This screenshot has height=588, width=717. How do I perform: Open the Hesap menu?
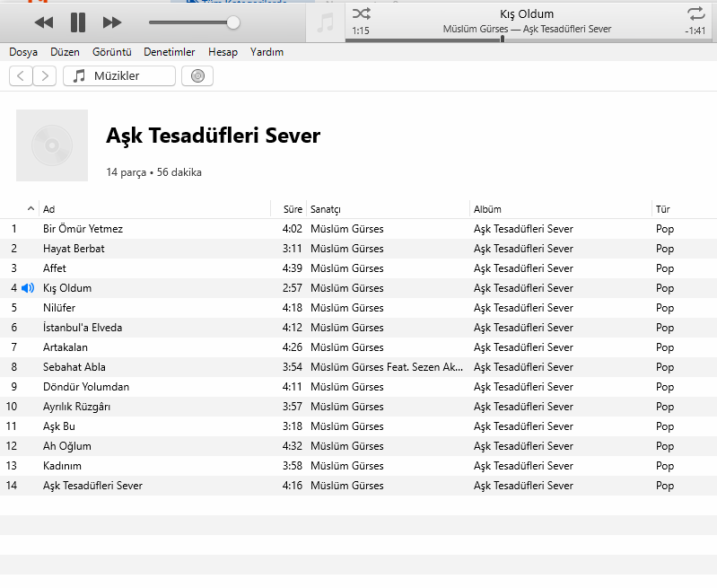coord(223,52)
